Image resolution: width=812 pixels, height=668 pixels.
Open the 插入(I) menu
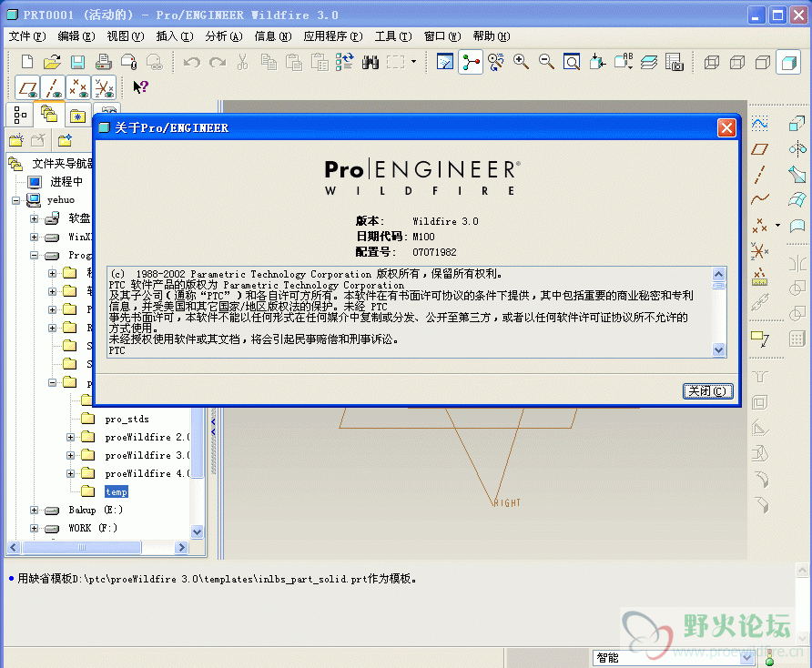point(175,36)
